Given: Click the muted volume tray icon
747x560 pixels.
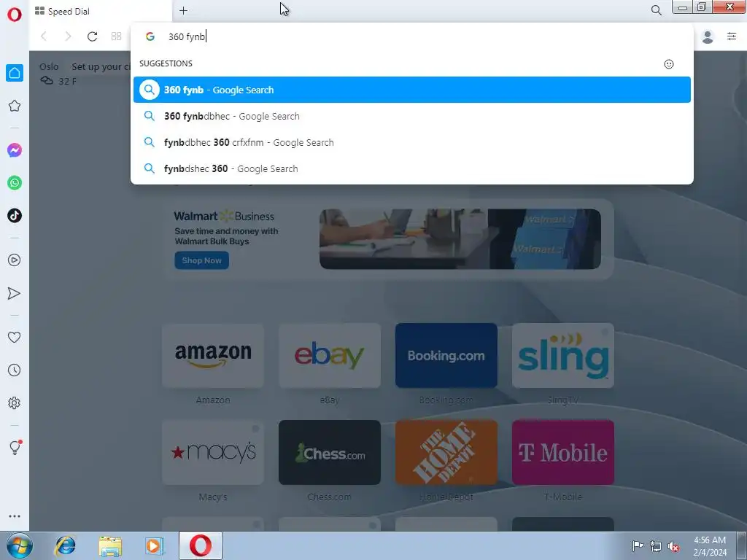Looking at the screenshot, I should click(x=673, y=546).
